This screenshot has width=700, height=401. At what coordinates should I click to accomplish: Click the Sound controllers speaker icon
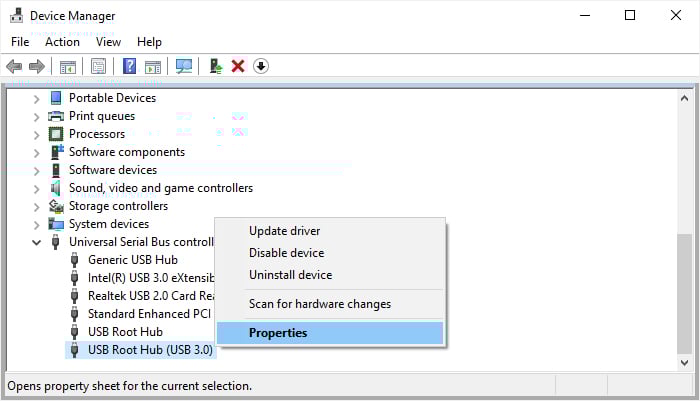(x=55, y=188)
